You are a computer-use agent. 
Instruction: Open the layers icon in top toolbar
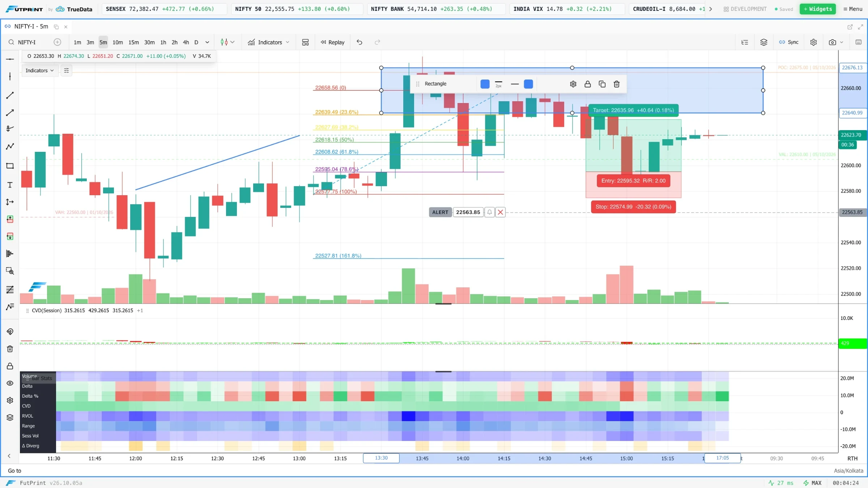[x=763, y=42]
